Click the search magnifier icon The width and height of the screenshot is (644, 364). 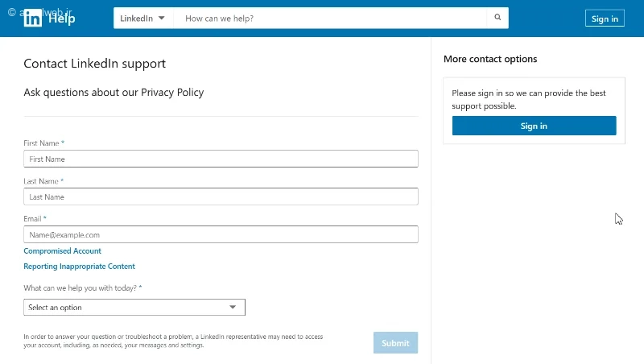pos(497,18)
